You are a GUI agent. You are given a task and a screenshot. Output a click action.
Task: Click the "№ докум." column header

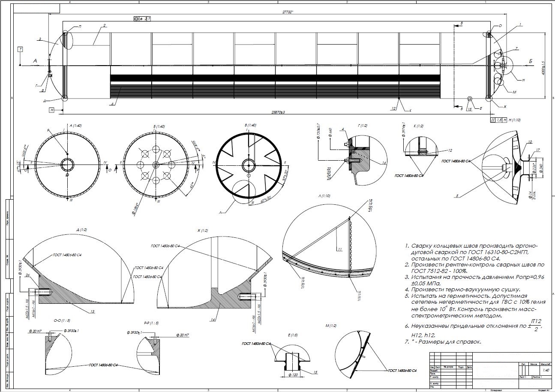(x=449, y=367)
